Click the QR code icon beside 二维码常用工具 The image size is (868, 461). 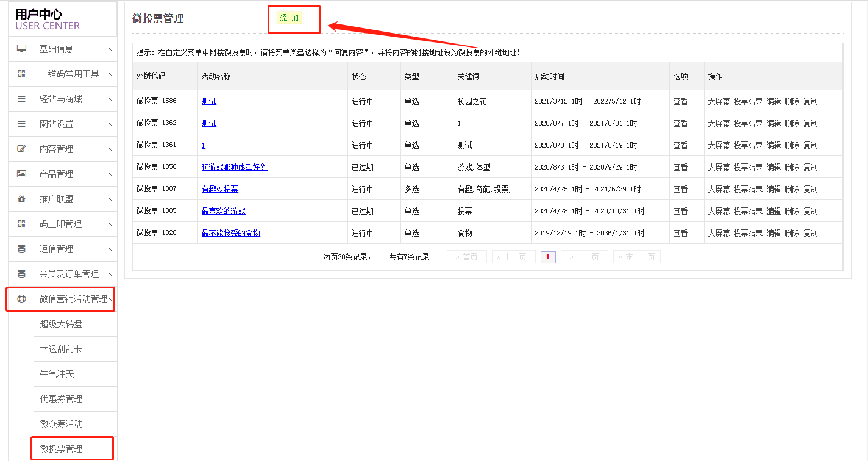(21, 74)
